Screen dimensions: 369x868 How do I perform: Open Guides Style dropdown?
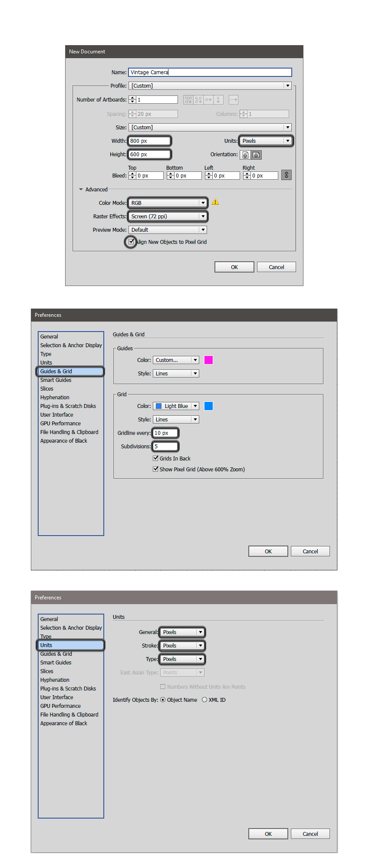coord(176,373)
